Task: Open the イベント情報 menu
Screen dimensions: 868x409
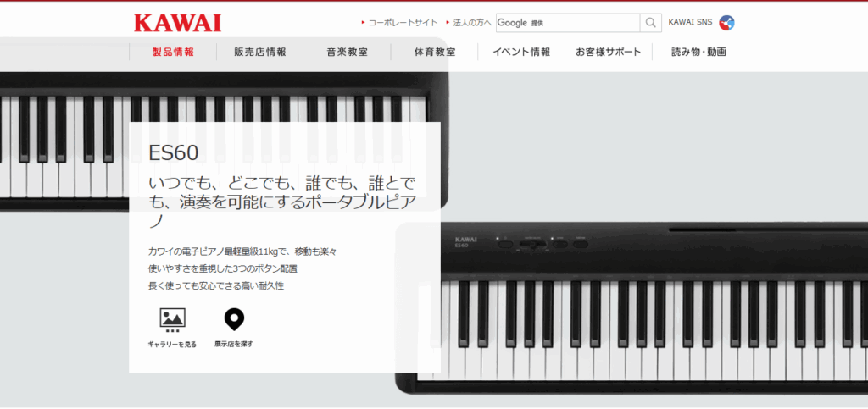Action: [x=521, y=52]
